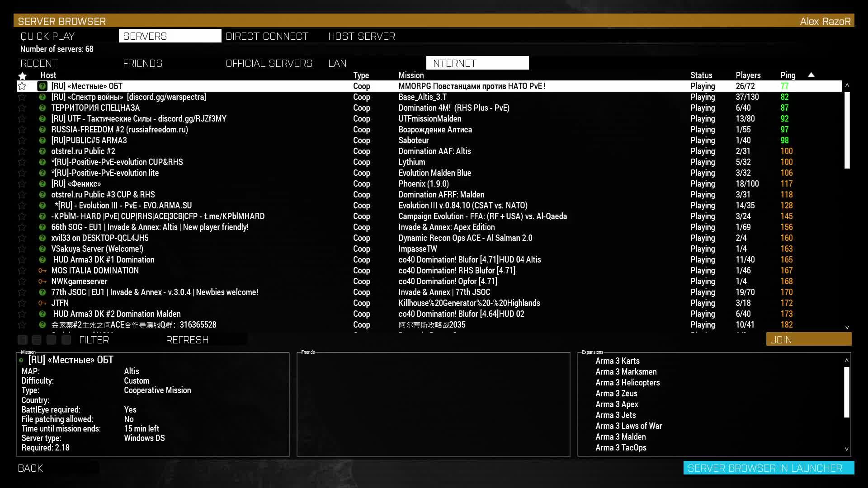Click the Expansions panel scrollbar thumb

coord(847,392)
